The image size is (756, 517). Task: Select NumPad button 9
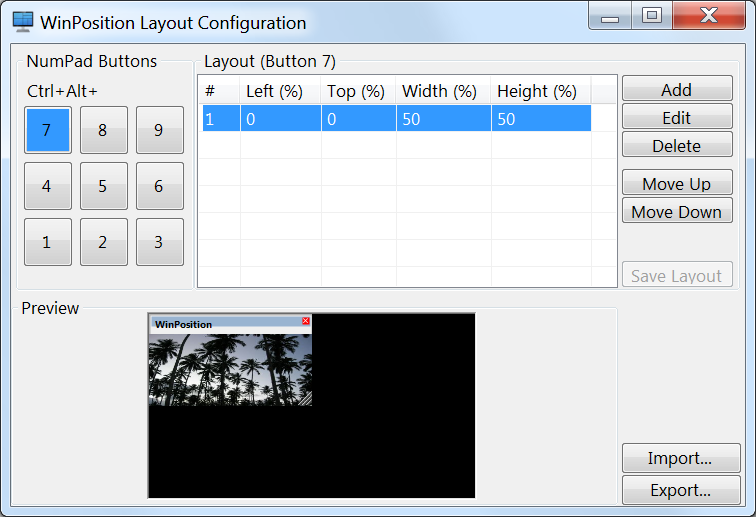pyautogui.click(x=160, y=130)
